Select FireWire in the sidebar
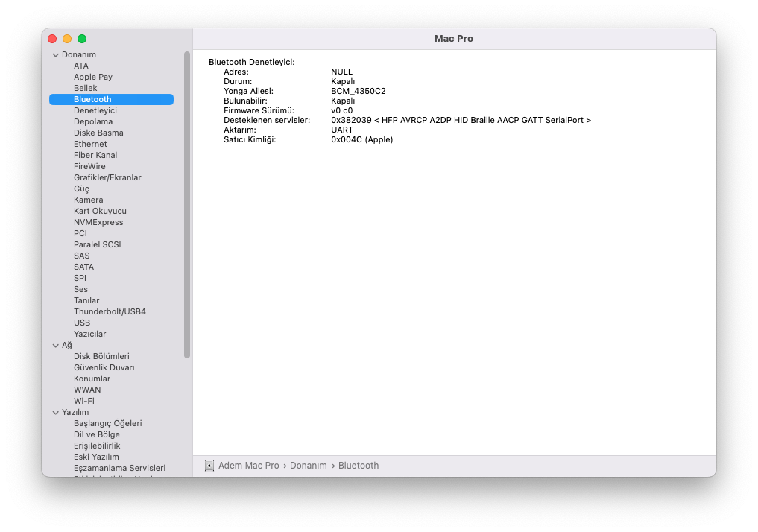Screen dimensions: 758x532 pyautogui.click(x=89, y=166)
